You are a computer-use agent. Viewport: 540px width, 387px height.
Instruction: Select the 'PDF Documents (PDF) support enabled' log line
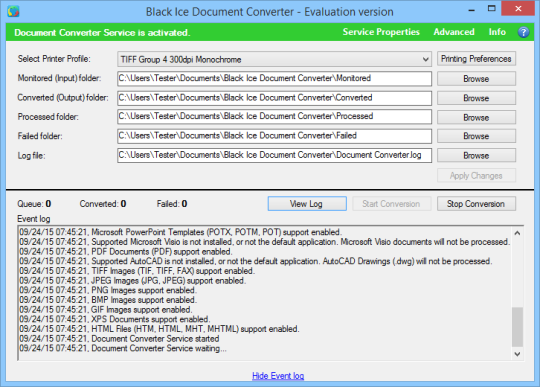click(x=126, y=252)
